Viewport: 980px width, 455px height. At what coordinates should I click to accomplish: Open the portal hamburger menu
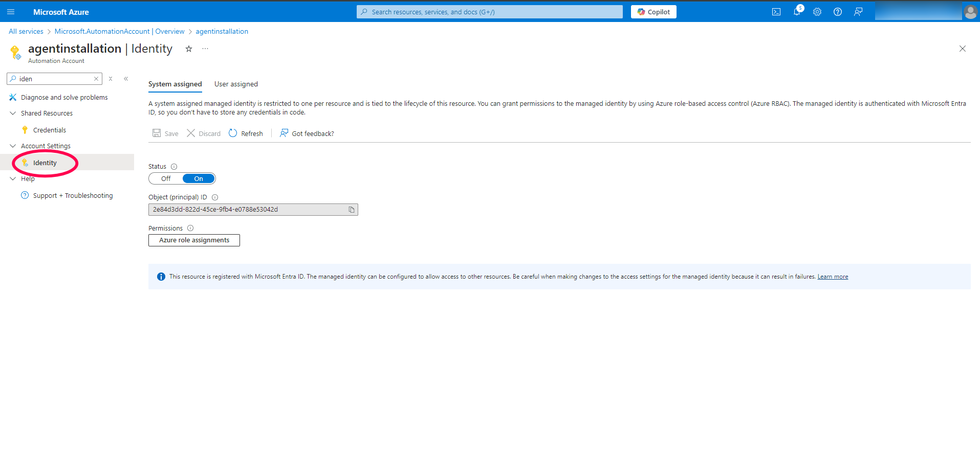click(x=11, y=12)
